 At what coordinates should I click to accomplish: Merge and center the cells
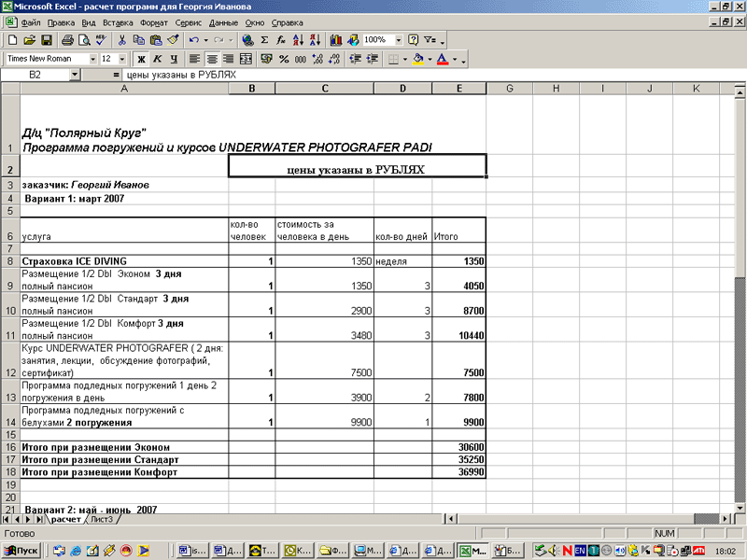click(246, 59)
